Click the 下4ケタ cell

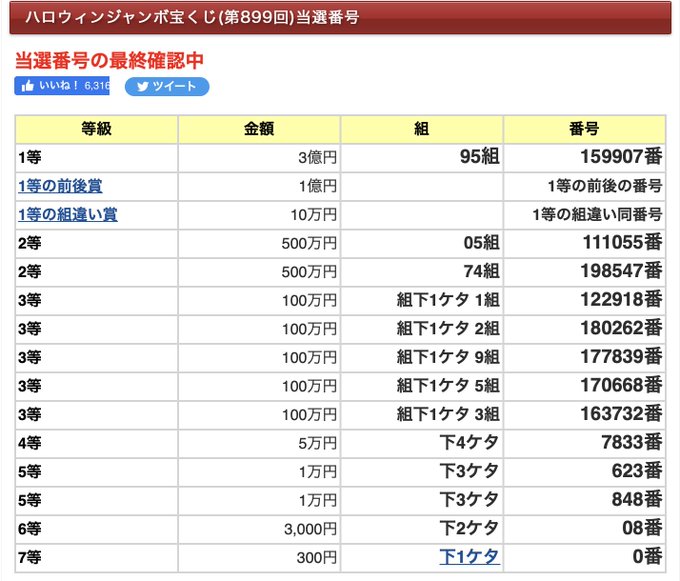[422, 444]
